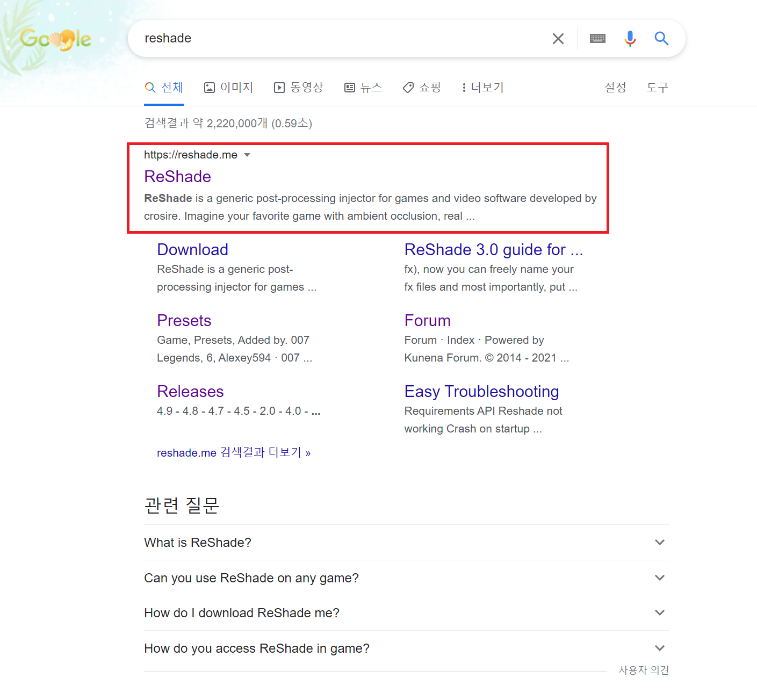
Task: Expand Can you use ReShade on any game?
Action: click(x=407, y=578)
